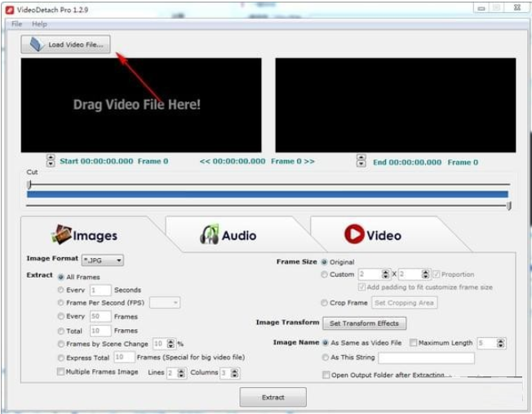This screenshot has width=532, height=414.
Task: Click the red play Video tab icon
Action: (354, 234)
